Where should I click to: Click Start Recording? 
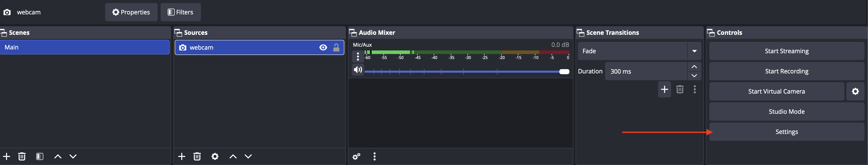pyautogui.click(x=786, y=71)
